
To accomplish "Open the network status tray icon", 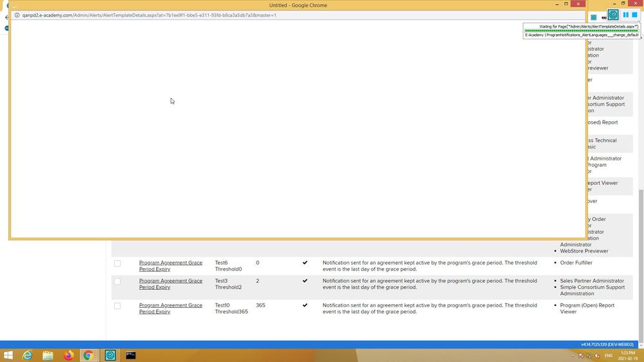I will (x=589, y=356).
